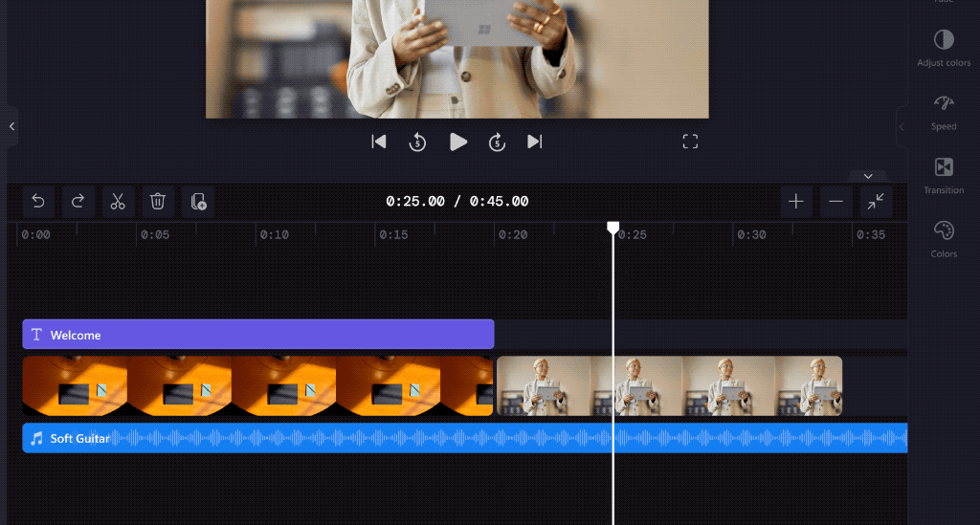
Task: Click the undo arrow icon
Action: [38, 201]
